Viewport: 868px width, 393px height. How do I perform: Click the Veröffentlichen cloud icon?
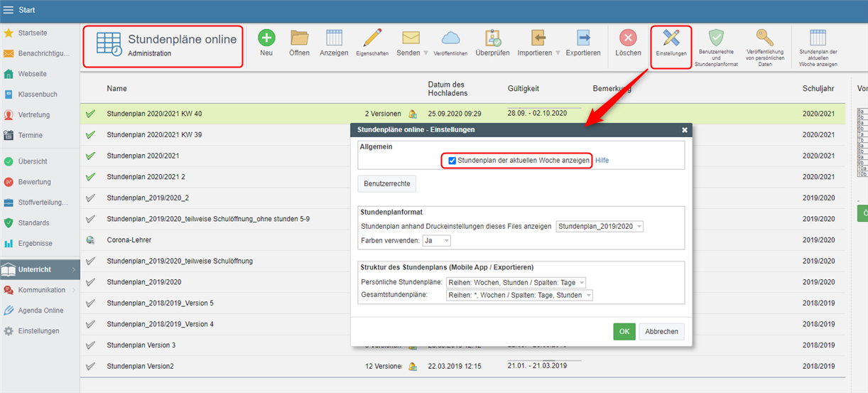450,38
